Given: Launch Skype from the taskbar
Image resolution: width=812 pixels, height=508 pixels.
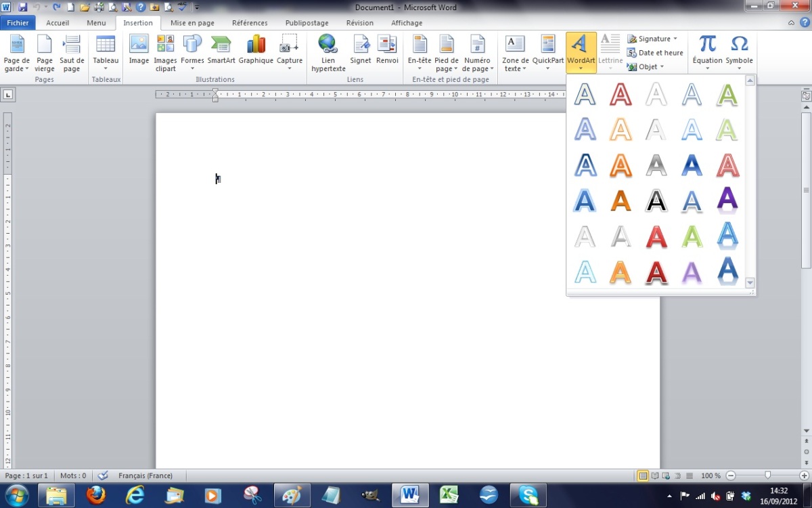Looking at the screenshot, I should coord(528,495).
